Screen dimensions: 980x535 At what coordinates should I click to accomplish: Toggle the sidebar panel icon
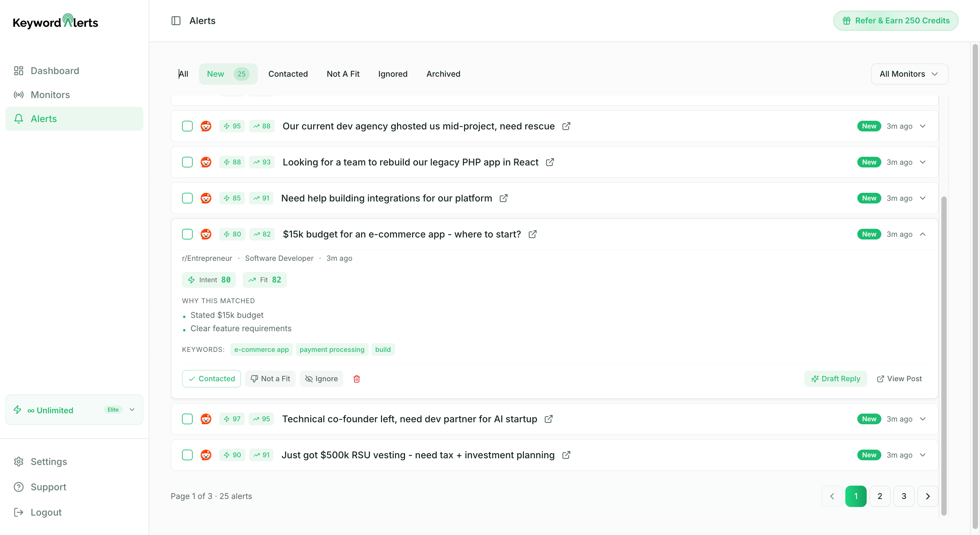pos(176,21)
